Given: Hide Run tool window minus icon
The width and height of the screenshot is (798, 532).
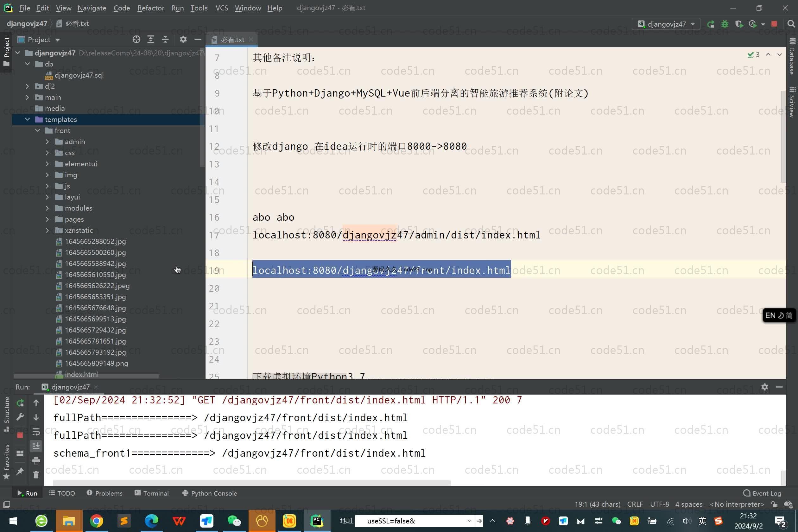Looking at the screenshot, I should (x=779, y=387).
